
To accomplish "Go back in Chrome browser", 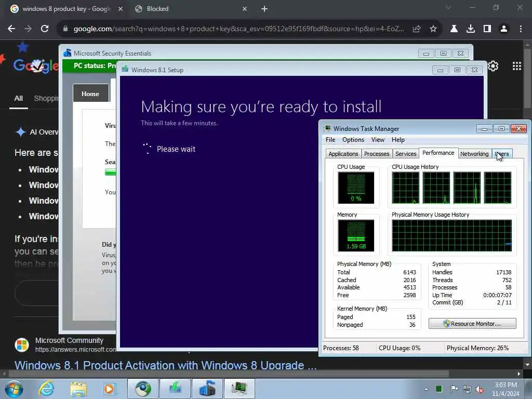I will point(11,29).
